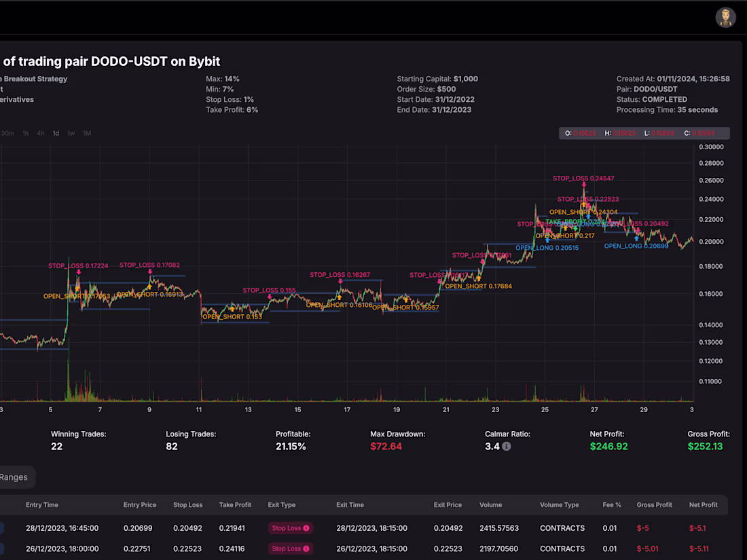
Task: Switch on the 1M monthly timeframe
Action: point(87,133)
